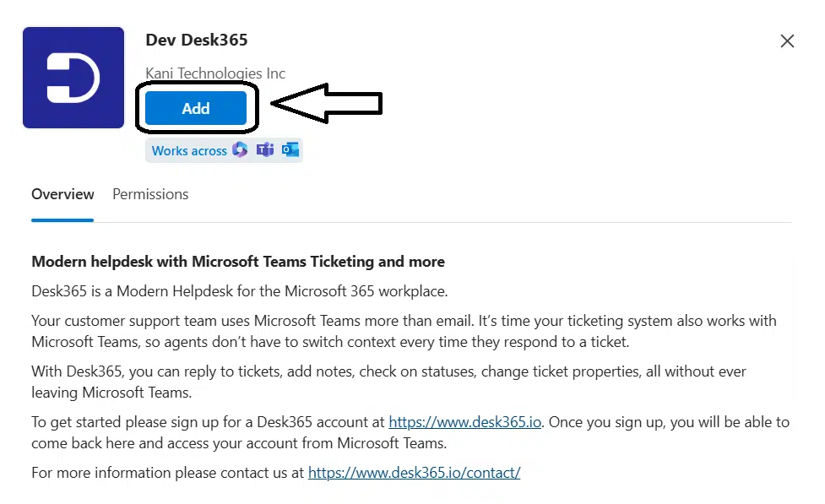
Task: Click the 'With Desk365, you can reply' paragraph
Action: pyautogui.click(x=388, y=382)
